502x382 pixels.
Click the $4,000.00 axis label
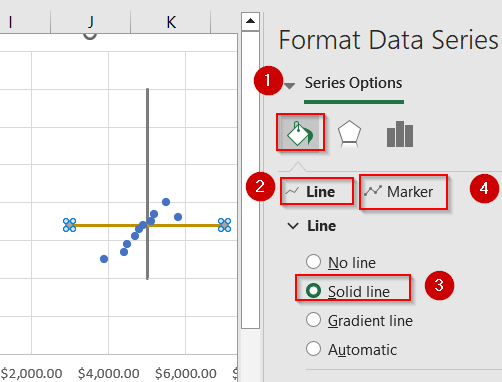(109, 373)
